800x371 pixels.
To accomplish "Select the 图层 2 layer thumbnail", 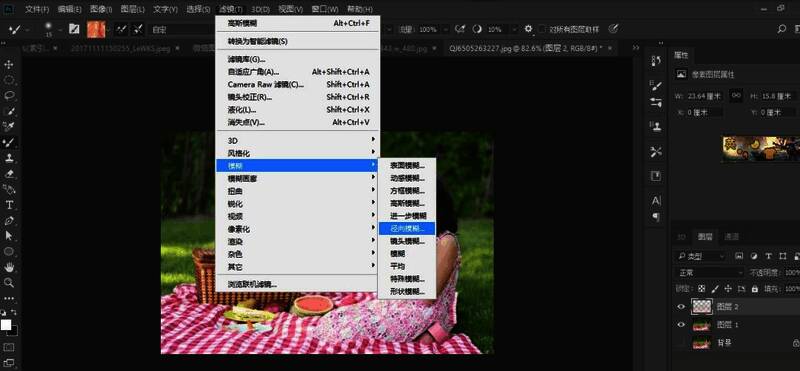I will 702,306.
